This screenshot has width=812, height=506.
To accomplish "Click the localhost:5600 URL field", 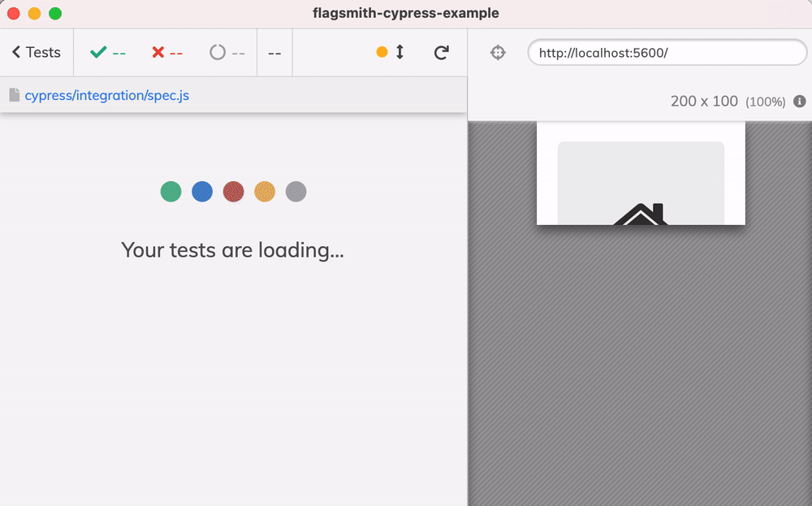I will tap(667, 52).
